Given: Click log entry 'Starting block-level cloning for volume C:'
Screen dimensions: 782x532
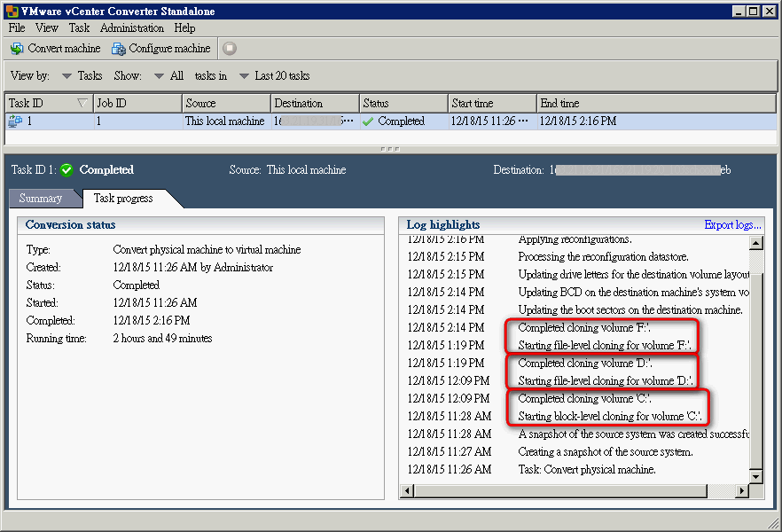Looking at the screenshot, I should click(610, 417).
